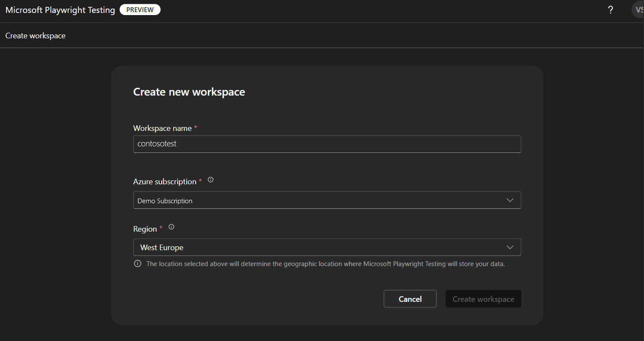
Task: Click the data location note text
Action: pos(325,264)
